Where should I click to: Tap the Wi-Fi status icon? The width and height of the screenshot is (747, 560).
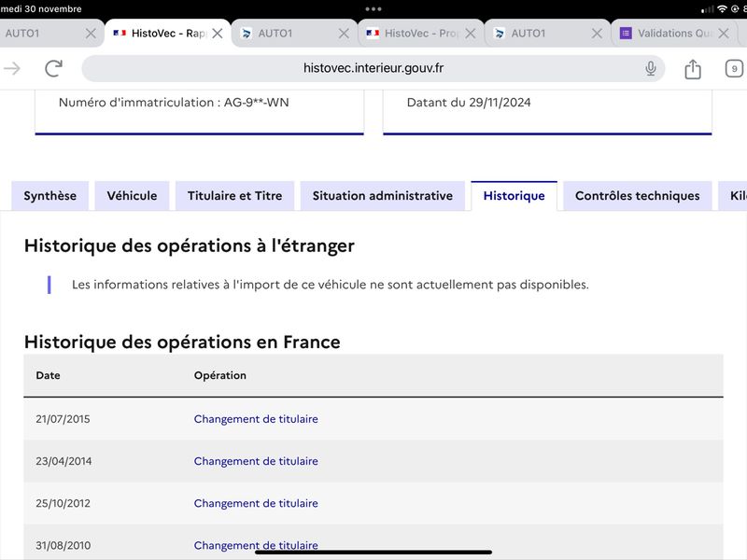(722, 9)
